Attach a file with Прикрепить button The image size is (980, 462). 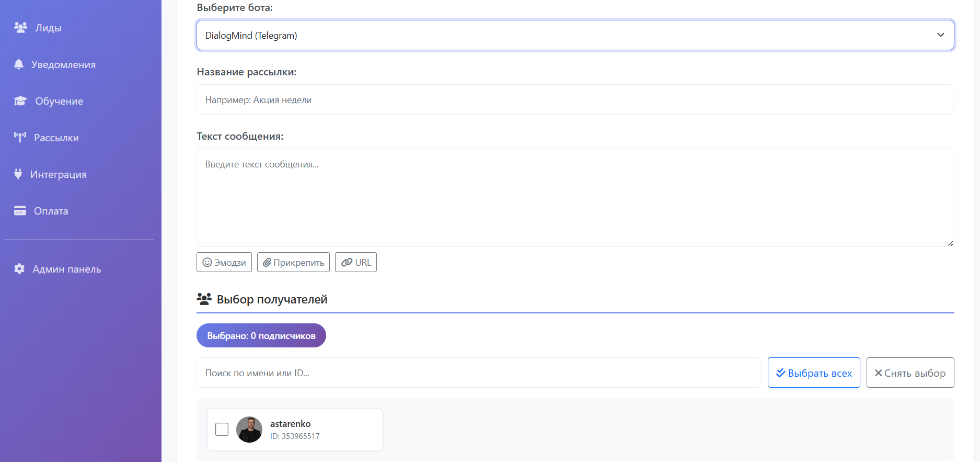coord(293,262)
